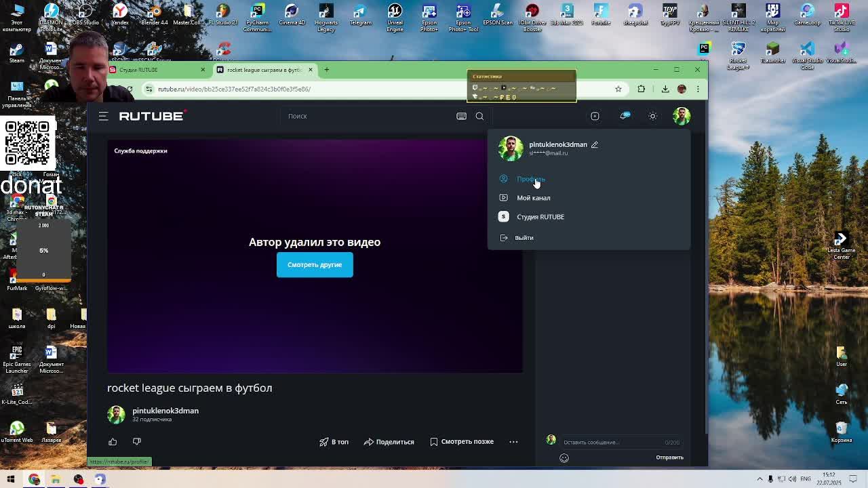The image size is (868, 488).
Task: Click the В топ rocket button
Action: (334, 442)
